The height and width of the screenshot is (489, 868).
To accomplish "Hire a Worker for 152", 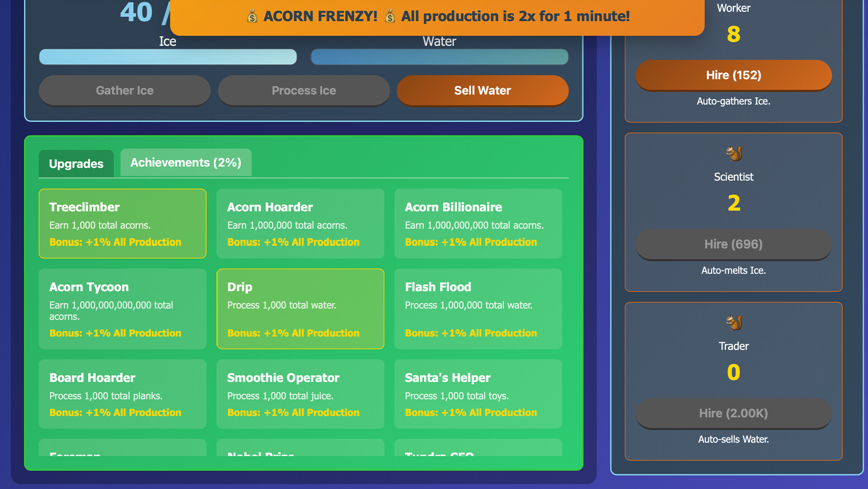I will (x=733, y=75).
